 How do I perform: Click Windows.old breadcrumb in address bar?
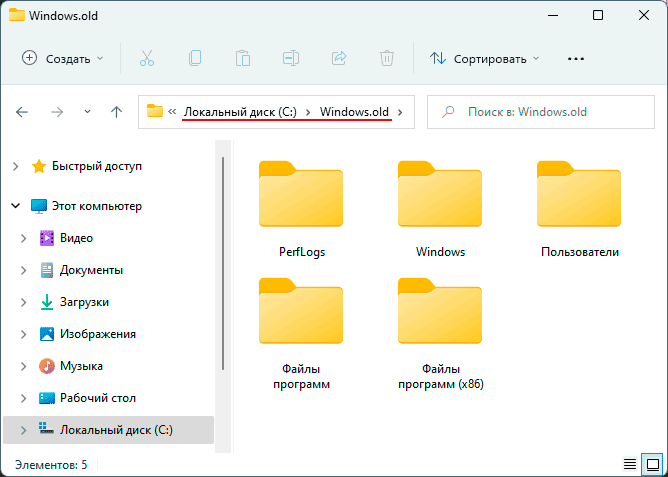tap(354, 112)
